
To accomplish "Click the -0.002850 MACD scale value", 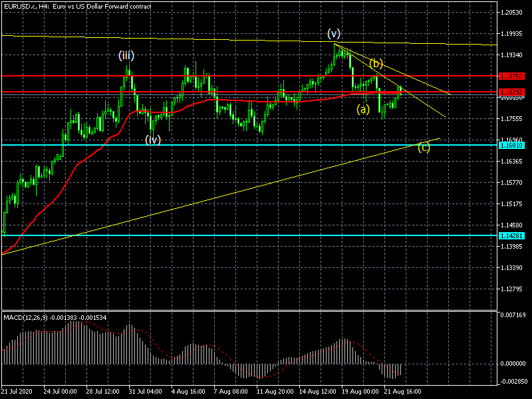I will (x=512, y=382).
